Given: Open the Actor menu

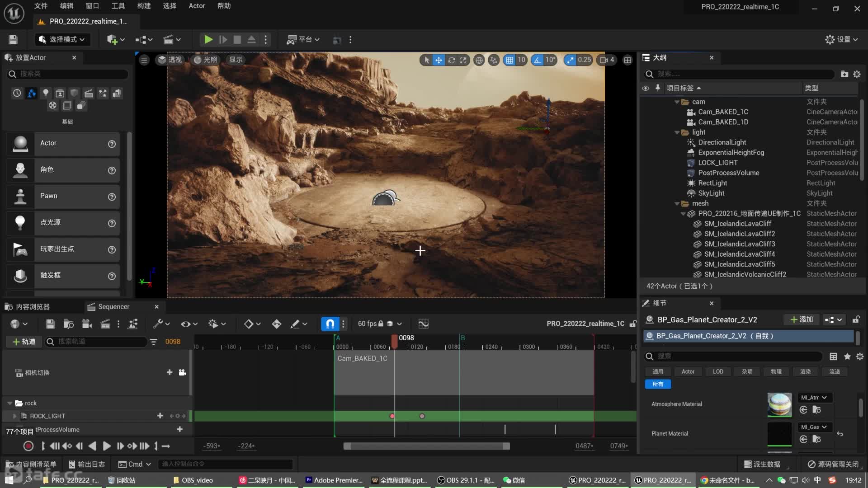Looking at the screenshot, I should (x=197, y=6).
